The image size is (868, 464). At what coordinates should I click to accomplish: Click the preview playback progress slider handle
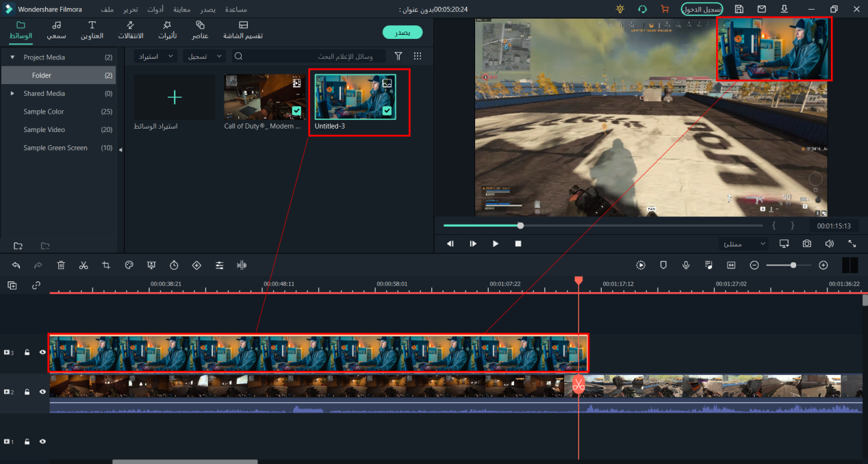(520, 225)
